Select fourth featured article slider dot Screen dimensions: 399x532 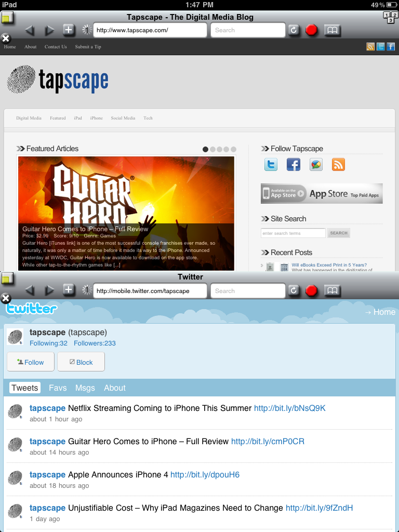pyautogui.click(x=227, y=149)
